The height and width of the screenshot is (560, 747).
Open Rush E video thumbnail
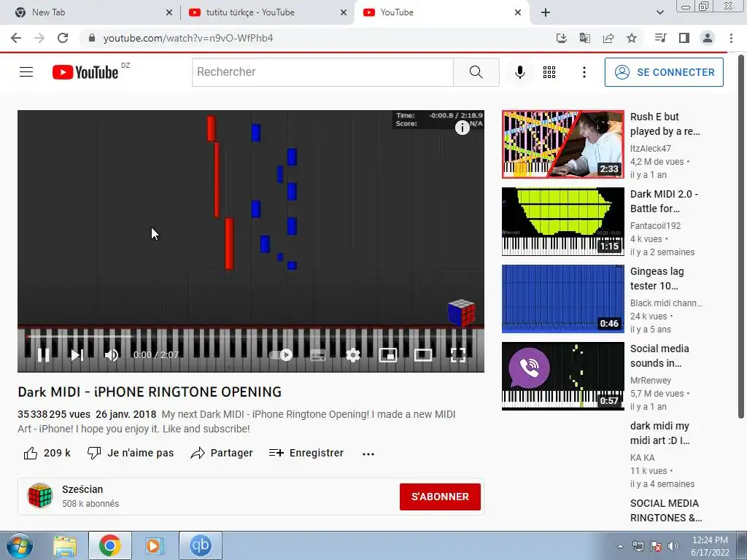click(562, 144)
